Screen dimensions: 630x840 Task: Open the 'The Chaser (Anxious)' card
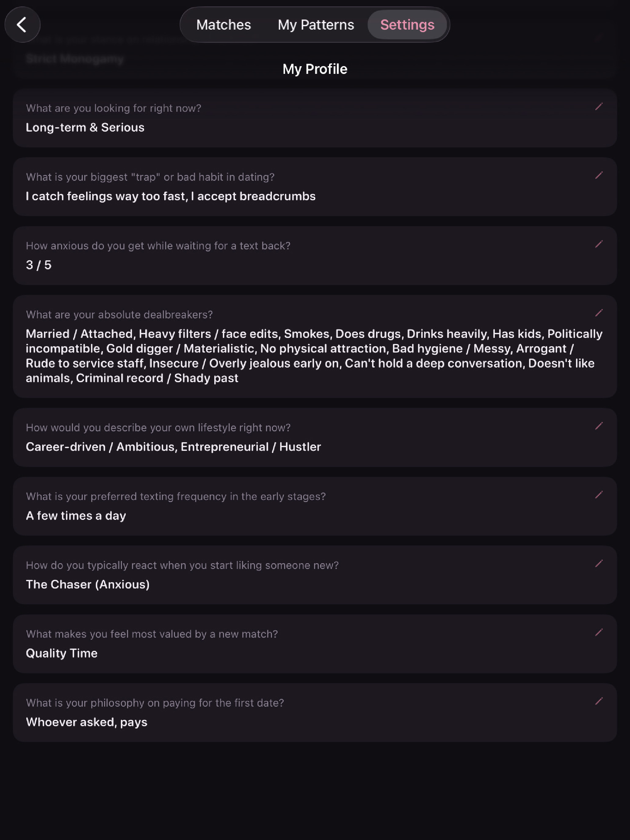click(x=315, y=575)
